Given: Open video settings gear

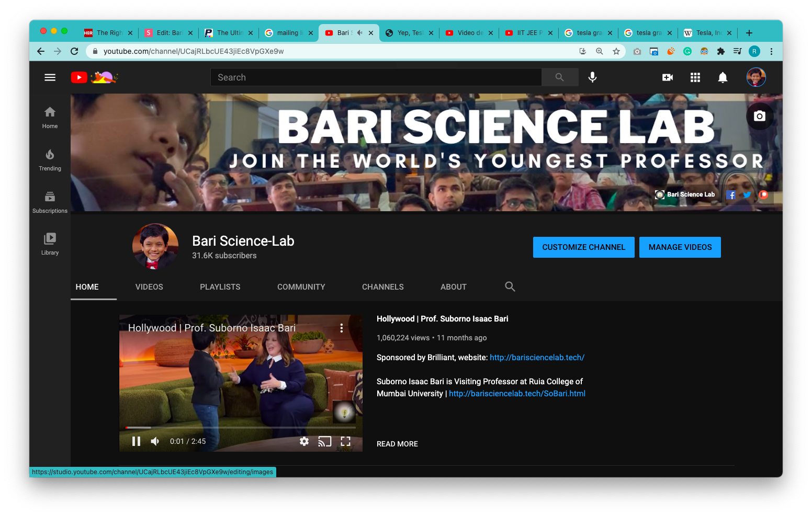Looking at the screenshot, I should (304, 441).
